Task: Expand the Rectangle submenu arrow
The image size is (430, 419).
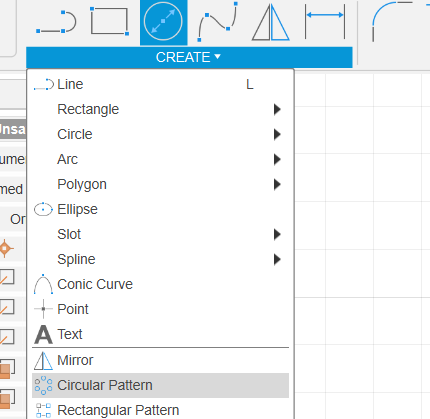Action: pos(277,109)
